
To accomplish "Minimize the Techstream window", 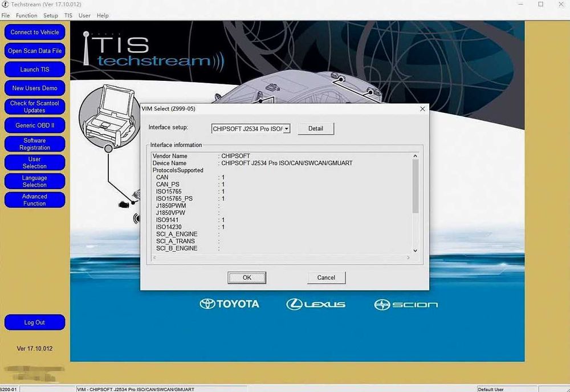I will (520, 5).
